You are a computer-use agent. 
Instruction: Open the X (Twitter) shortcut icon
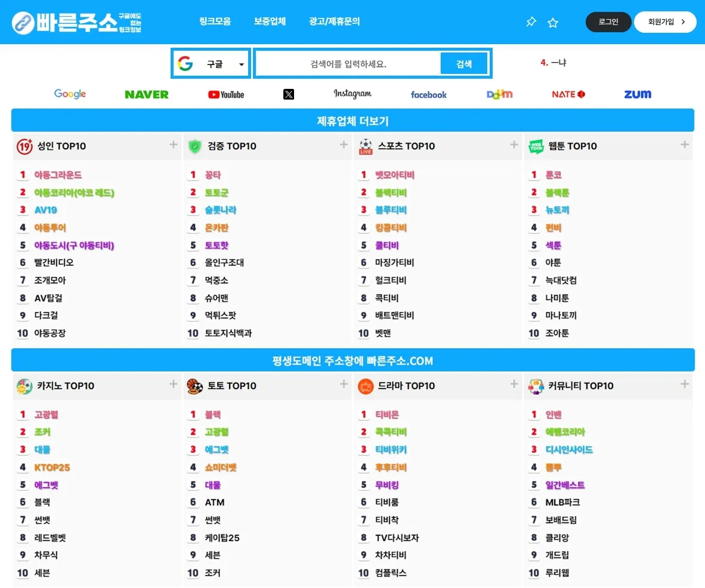tap(289, 94)
